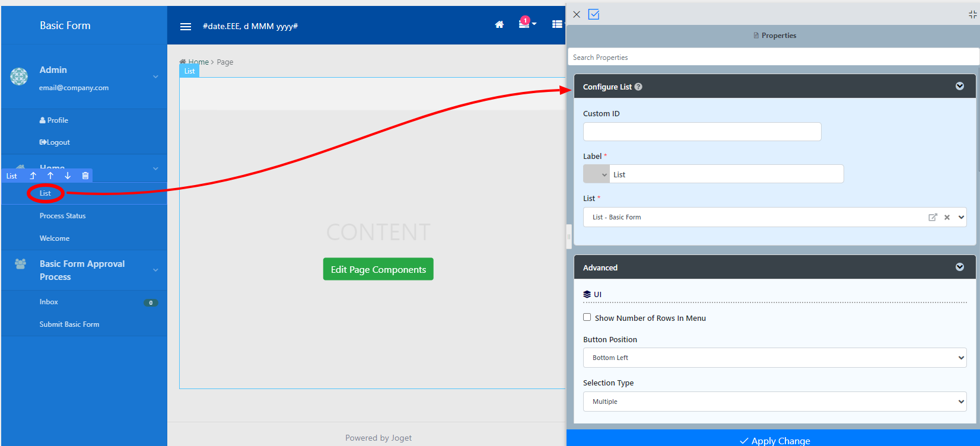This screenshot has height=446, width=980.
Task: Open the selected list in the external editor icon
Action: [933, 217]
